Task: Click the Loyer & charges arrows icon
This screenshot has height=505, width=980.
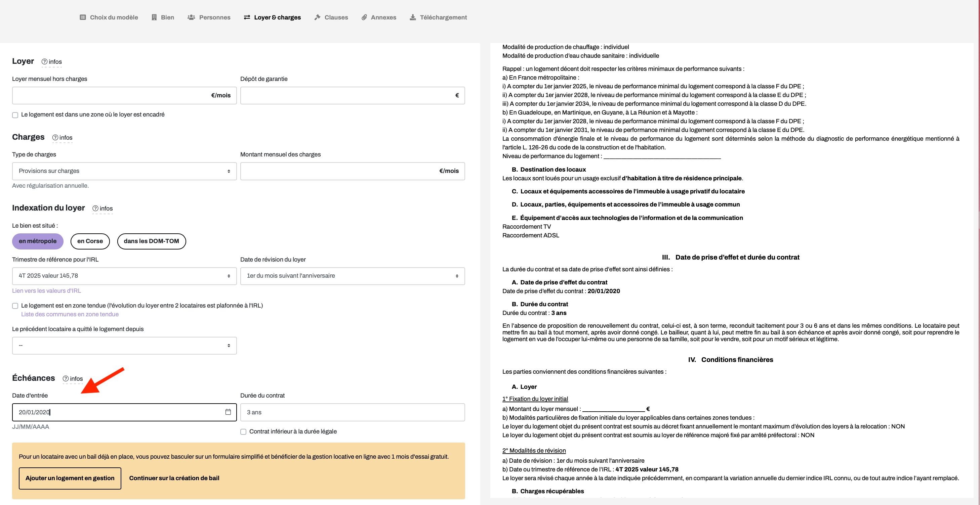Action: click(x=247, y=17)
